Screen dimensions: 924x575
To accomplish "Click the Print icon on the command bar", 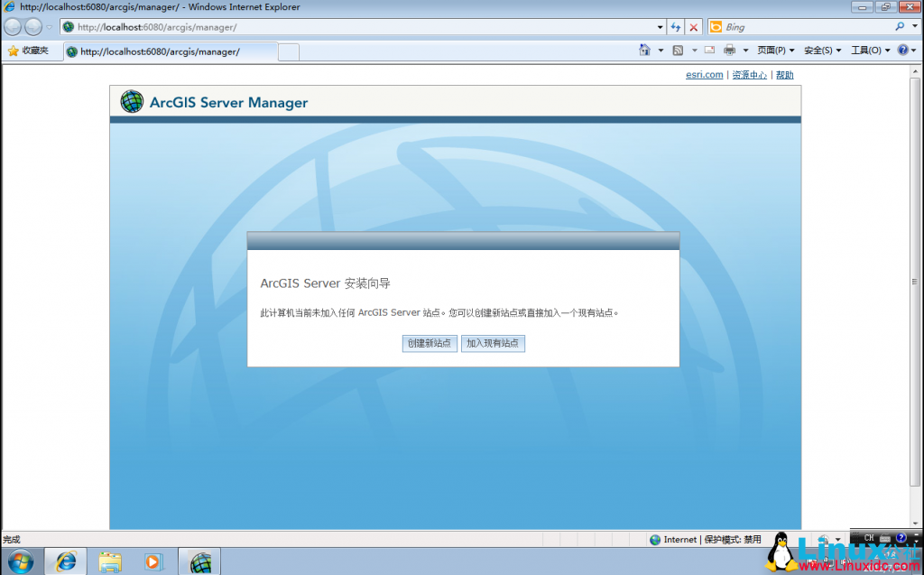I will click(729, 50).
